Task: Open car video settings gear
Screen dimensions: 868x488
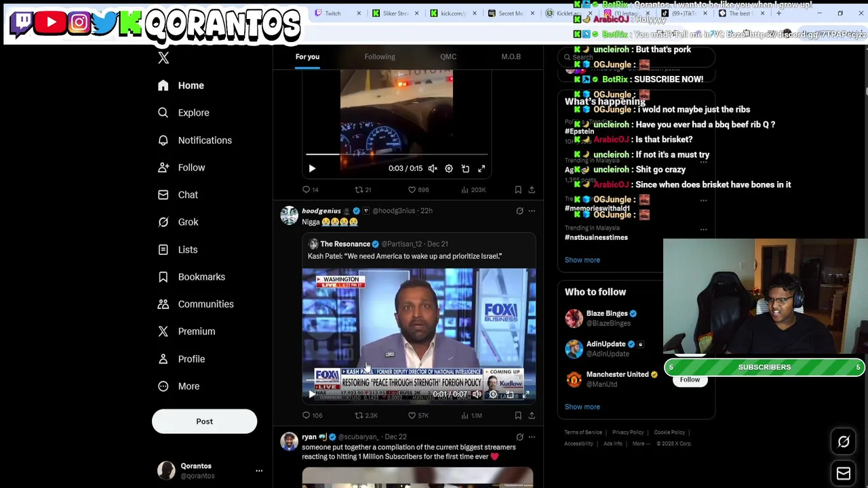Action: click(449, 169)
